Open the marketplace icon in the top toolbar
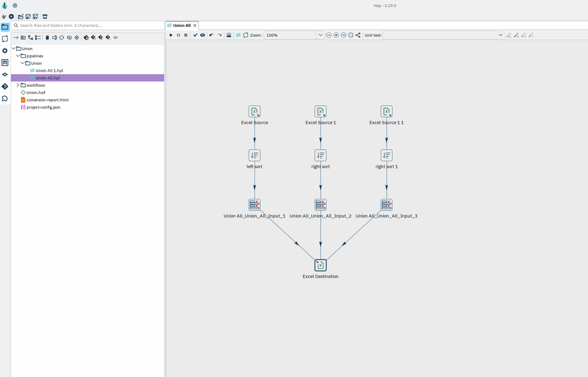Viewport: 588px width, 377px height. click(x=45, y=17)
